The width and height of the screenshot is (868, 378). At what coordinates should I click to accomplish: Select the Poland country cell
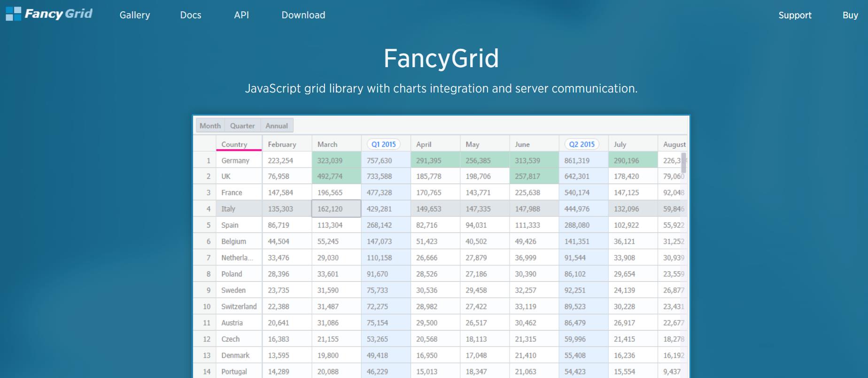click(239, 274)
